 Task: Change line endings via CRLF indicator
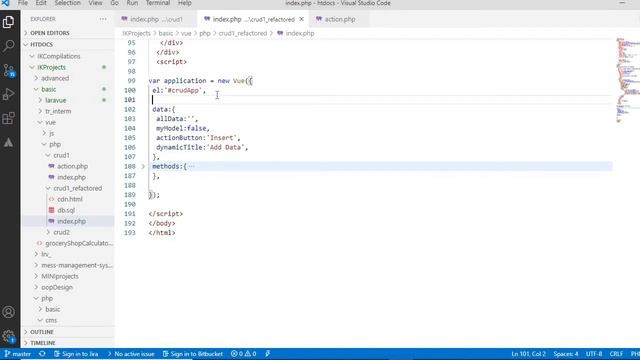[616, 354]
